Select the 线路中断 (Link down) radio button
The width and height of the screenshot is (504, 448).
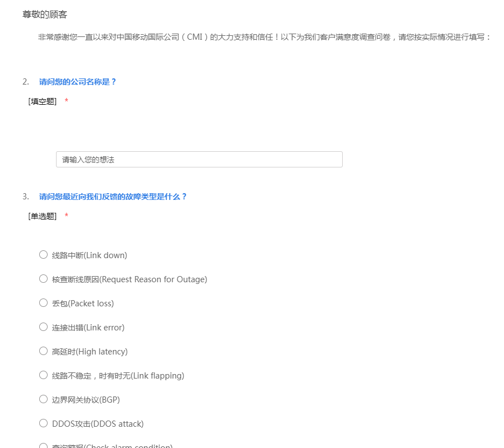(43, 255)
